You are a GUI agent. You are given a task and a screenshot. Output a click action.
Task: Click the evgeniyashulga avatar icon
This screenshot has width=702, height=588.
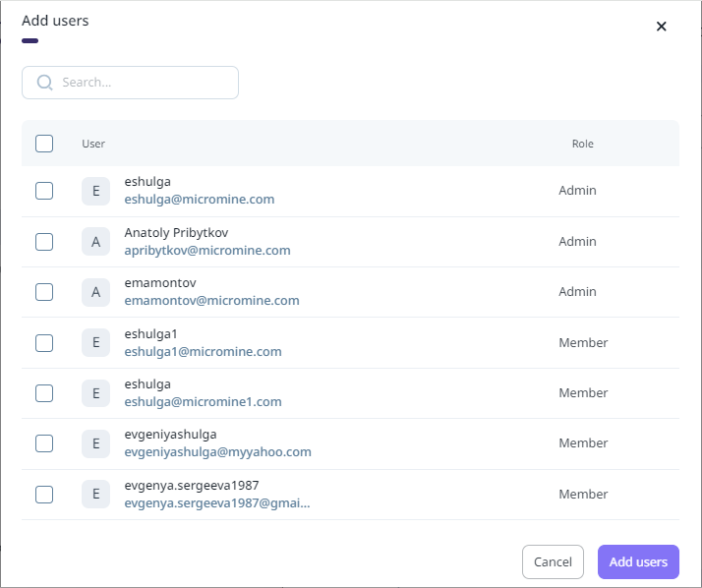tap(95, 443)
